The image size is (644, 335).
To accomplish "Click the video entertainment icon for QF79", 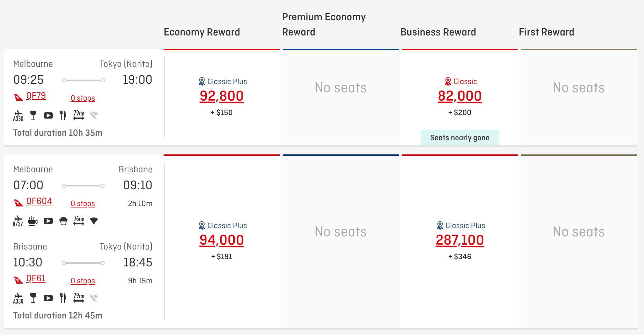I will click(48, 115).
